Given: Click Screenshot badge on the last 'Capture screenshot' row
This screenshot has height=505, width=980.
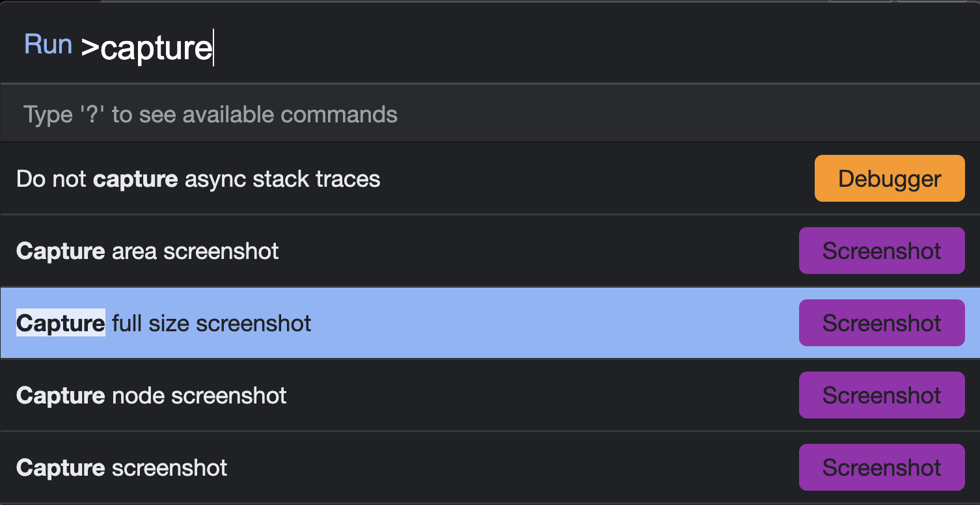Looking at the screenshot, I should [881, 468].
